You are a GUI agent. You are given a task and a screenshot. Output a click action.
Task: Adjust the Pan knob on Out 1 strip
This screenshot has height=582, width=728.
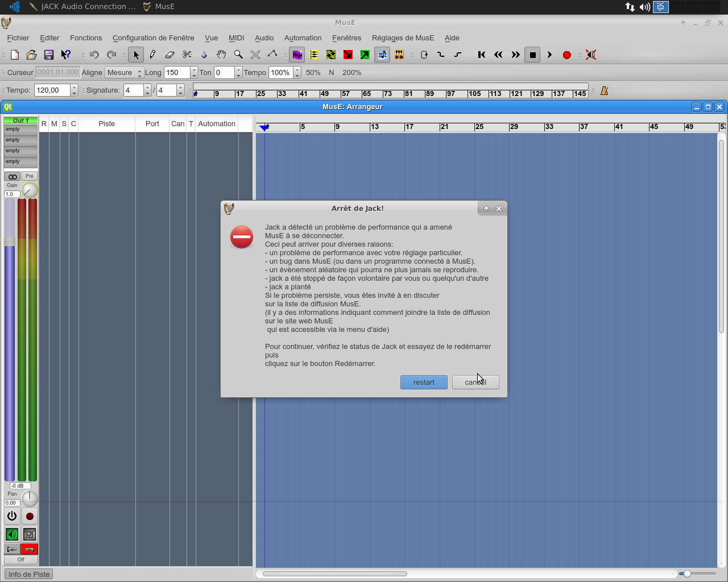point(30,498)
